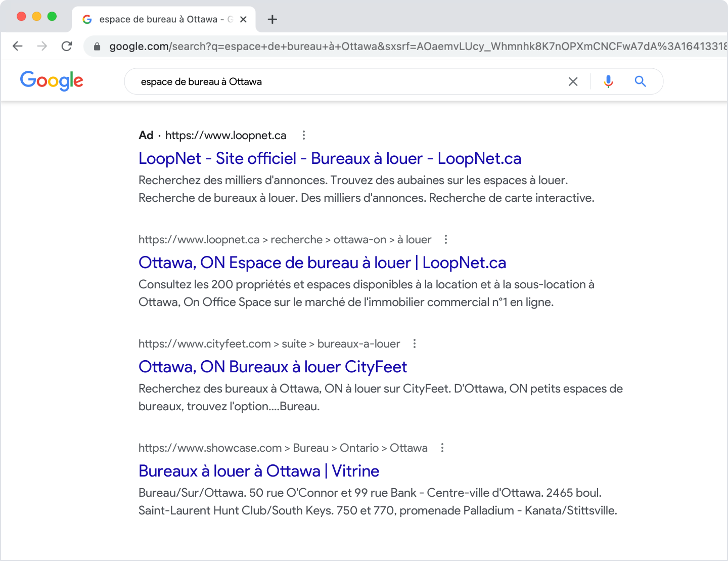
Task: Click the Google logo
Action: (x=52, y=81)
